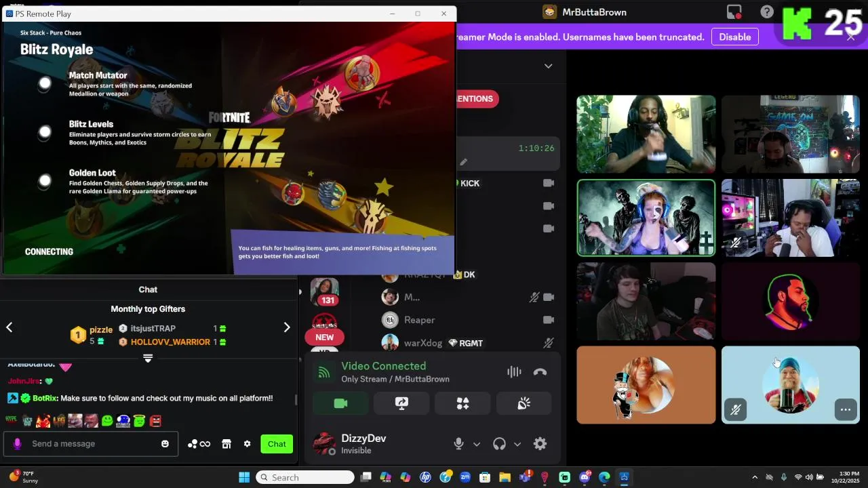The width and height of the screenshot is (868, 488).
Task: Show previous monthly top gifters
Action: click(x=9, y=327)
